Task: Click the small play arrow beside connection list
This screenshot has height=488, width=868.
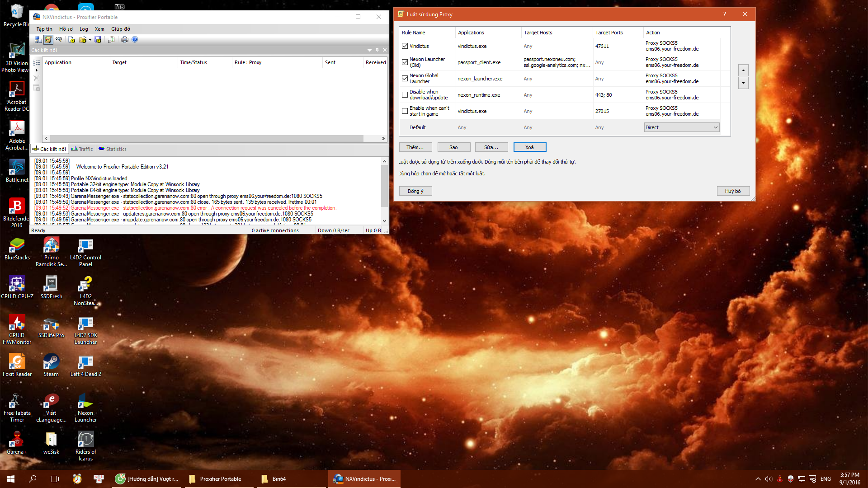Action: 37,70
